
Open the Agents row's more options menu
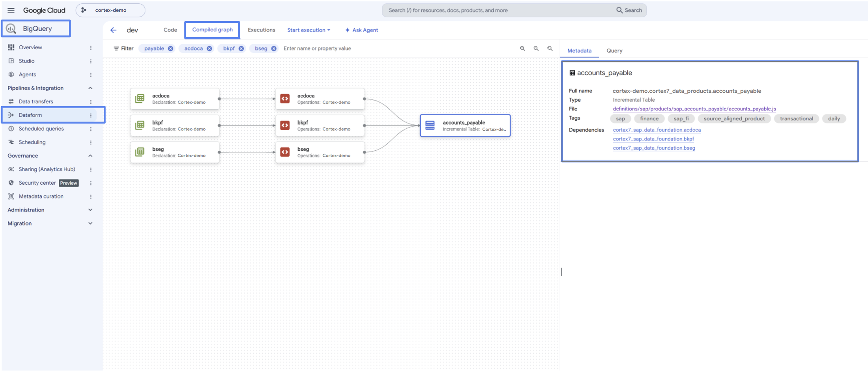(91, 75)
